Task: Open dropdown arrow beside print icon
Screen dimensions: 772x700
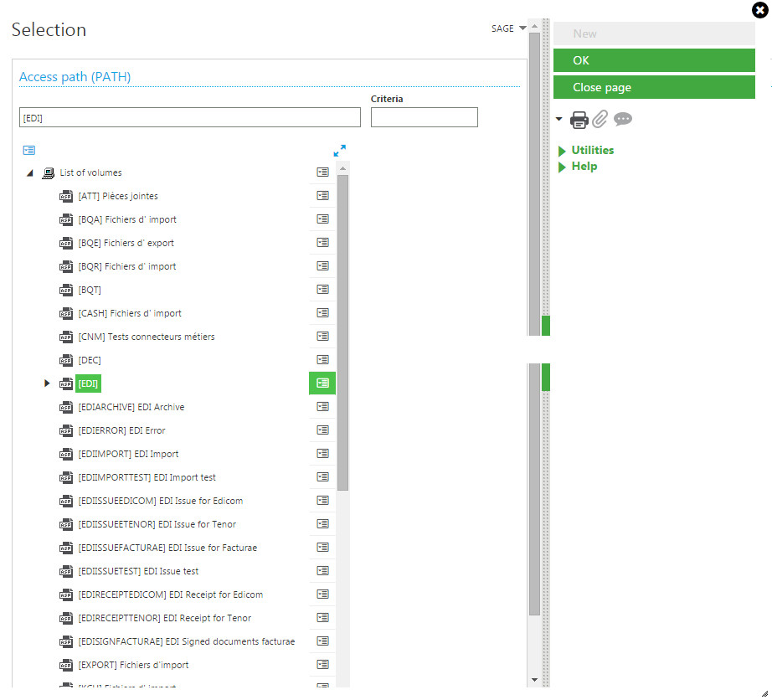Action: 559,120
